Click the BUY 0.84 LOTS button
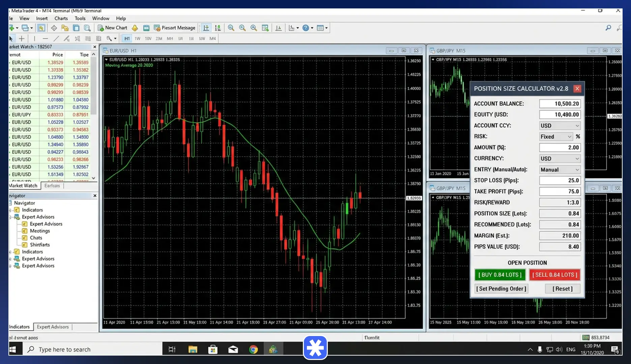 (x=500, y=275)
